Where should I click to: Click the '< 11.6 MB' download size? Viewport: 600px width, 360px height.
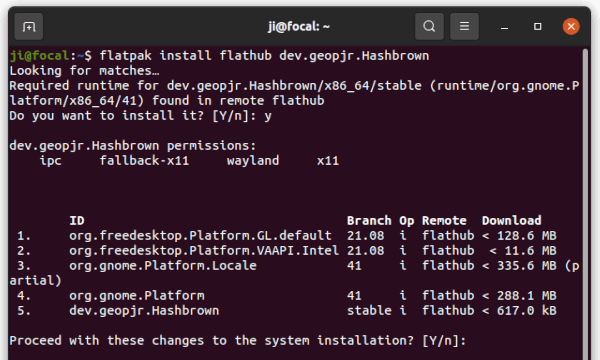pyautogui.click(x=523, y=251)
